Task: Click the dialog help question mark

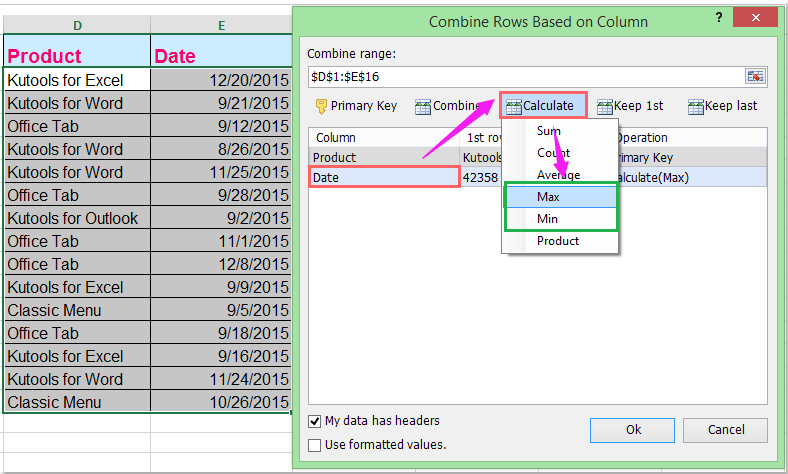Action: pos(719,19)
